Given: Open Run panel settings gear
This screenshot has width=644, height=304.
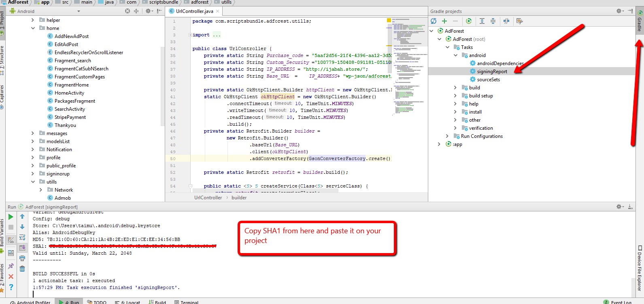Looking at the screenshot, I should pyautogui.click(x=620, y=207).
